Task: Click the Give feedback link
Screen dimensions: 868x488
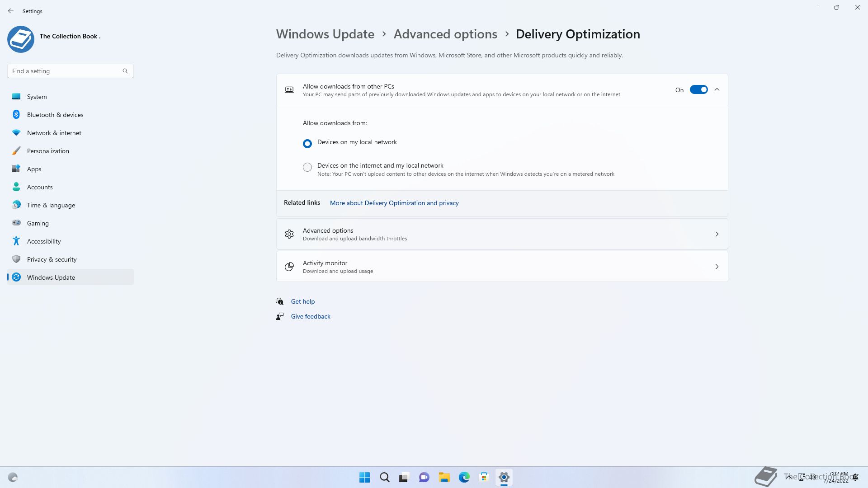Action: [311, 316]
